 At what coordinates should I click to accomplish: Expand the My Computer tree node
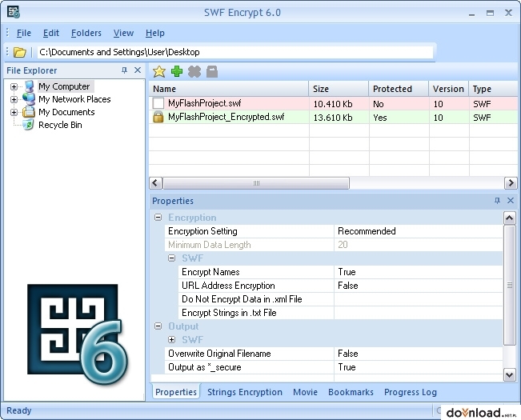click(14, 86)
